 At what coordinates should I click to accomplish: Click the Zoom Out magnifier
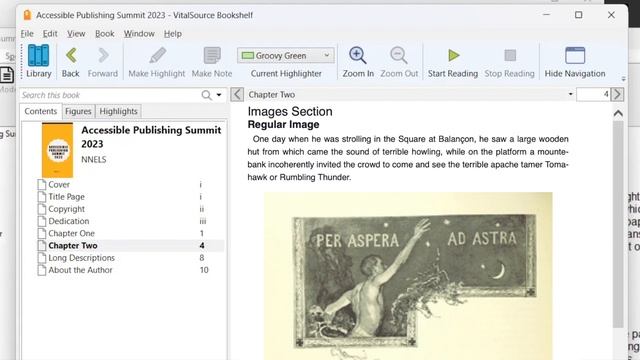(399, 56)
